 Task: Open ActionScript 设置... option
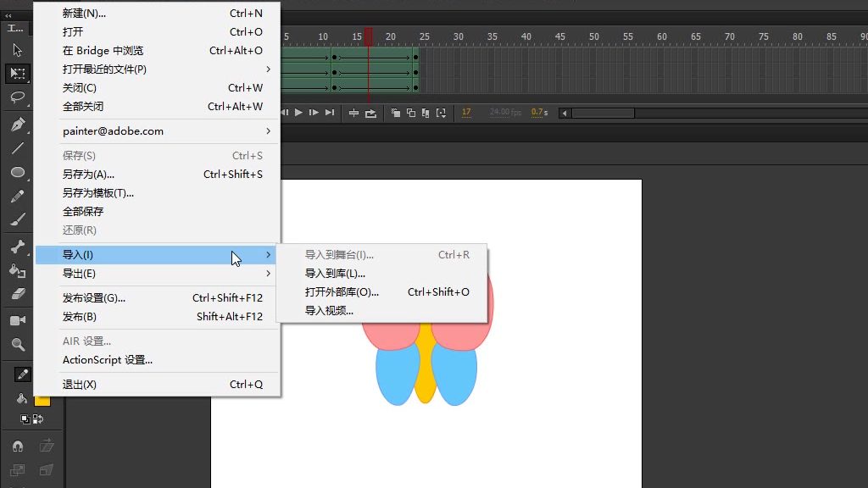tap(108, 360)
